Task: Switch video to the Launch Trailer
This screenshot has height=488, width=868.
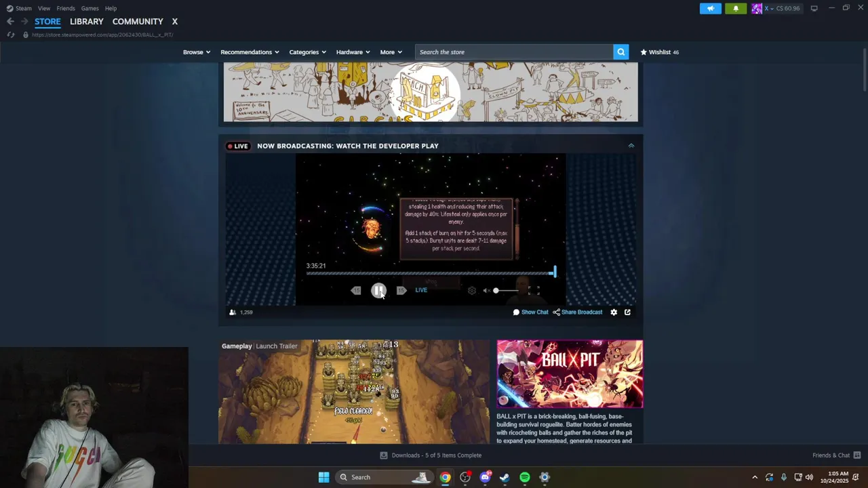Action: (x=276, y=346)
